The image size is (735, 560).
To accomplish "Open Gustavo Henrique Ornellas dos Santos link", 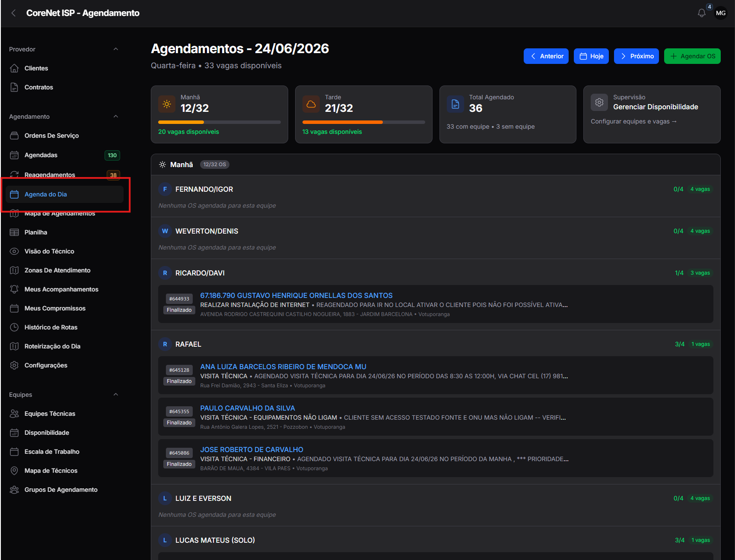I will [x=296, y=295].
